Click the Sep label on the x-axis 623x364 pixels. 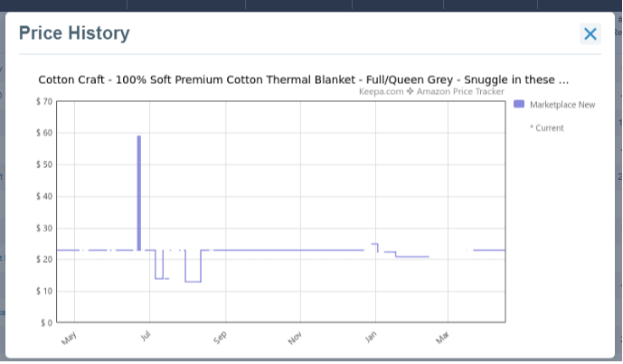[x=220, y=338]
